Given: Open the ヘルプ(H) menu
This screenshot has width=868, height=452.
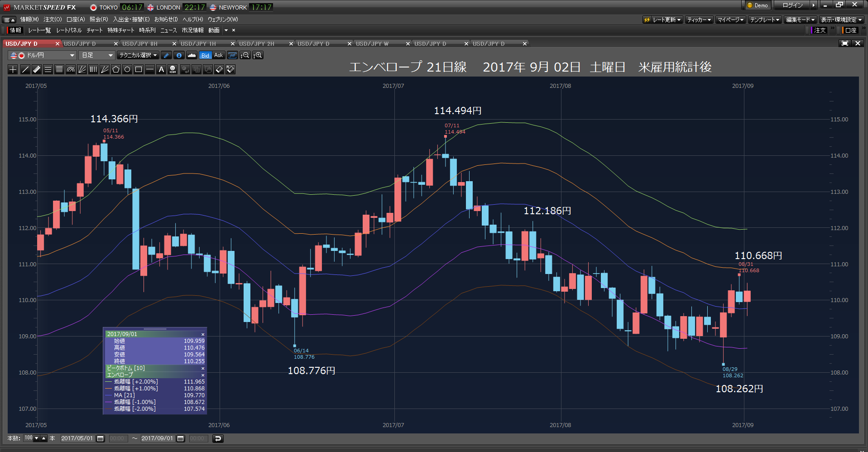Looking at the screenshot, I should (193, 19).
